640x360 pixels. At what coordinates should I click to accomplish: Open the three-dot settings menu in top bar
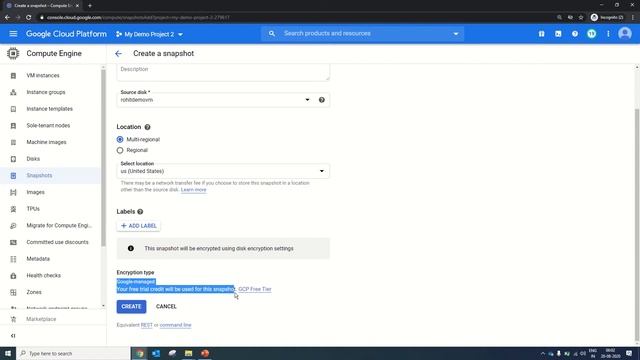(608, 34)
